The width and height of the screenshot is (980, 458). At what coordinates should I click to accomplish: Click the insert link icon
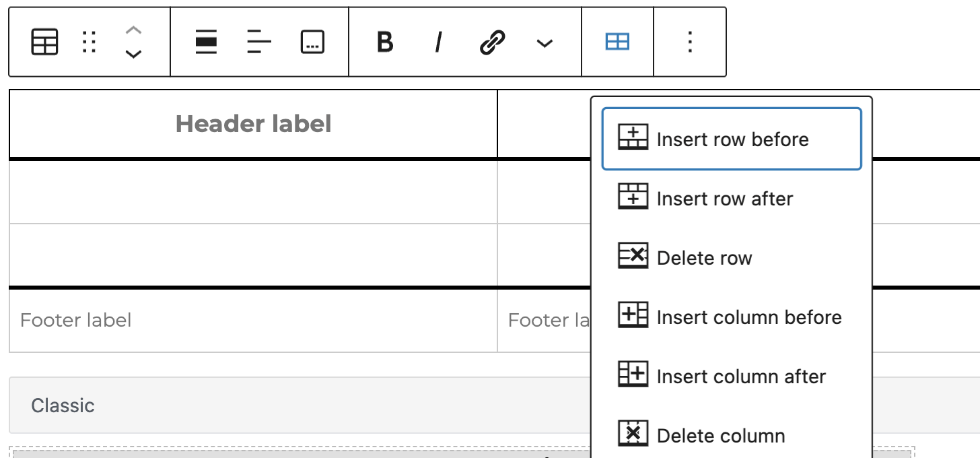point(492,42)
